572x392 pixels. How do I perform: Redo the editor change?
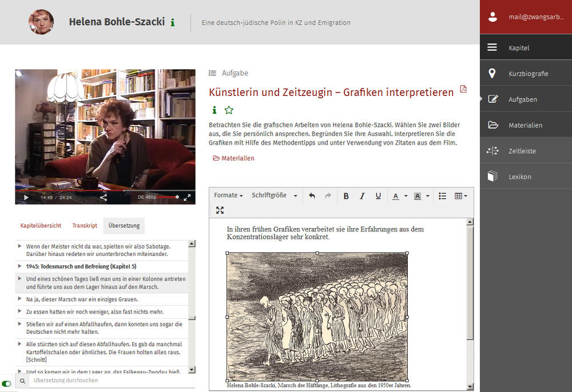328,196
